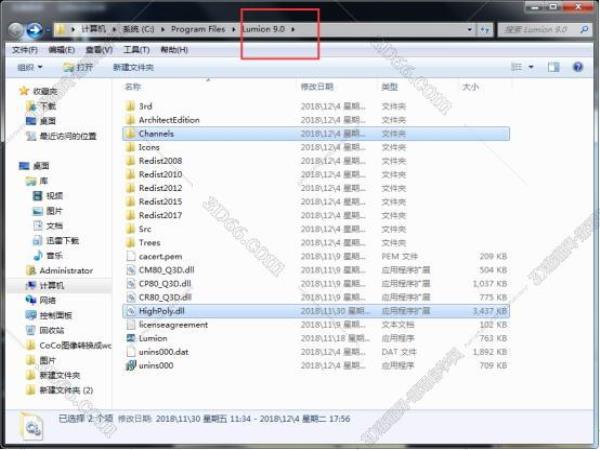Open 音乐 library in the sidebar
This screenshot has width=600, height=450.
tap(54, 256)
